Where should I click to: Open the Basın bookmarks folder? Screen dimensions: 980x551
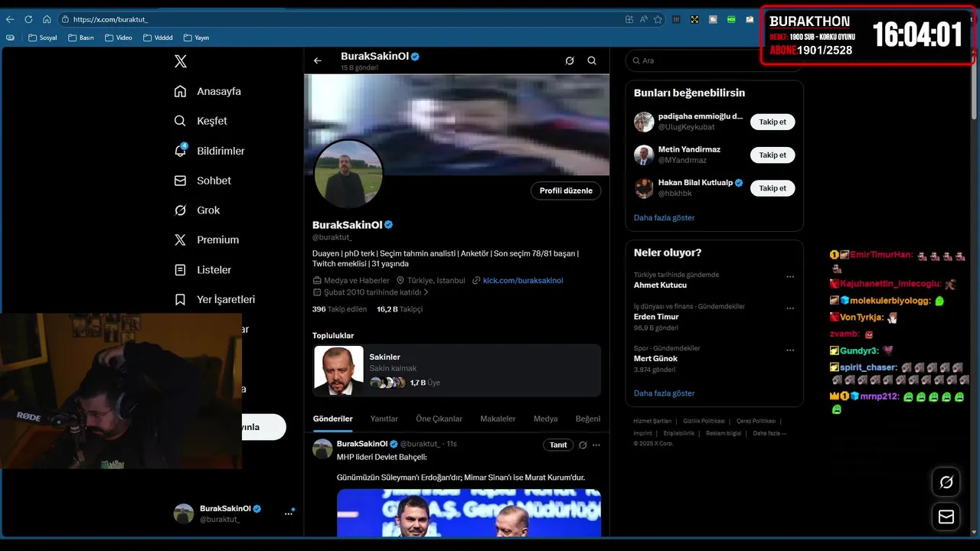point(81,37)
